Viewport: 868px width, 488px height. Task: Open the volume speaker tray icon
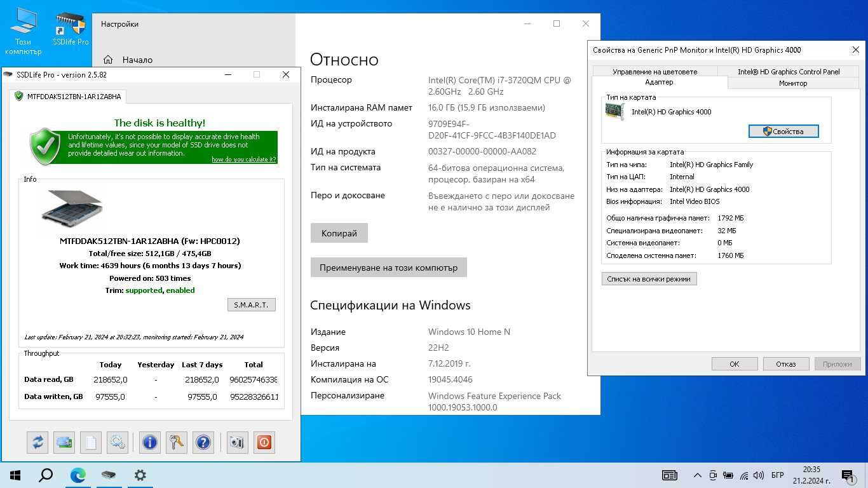pos(758,475)
